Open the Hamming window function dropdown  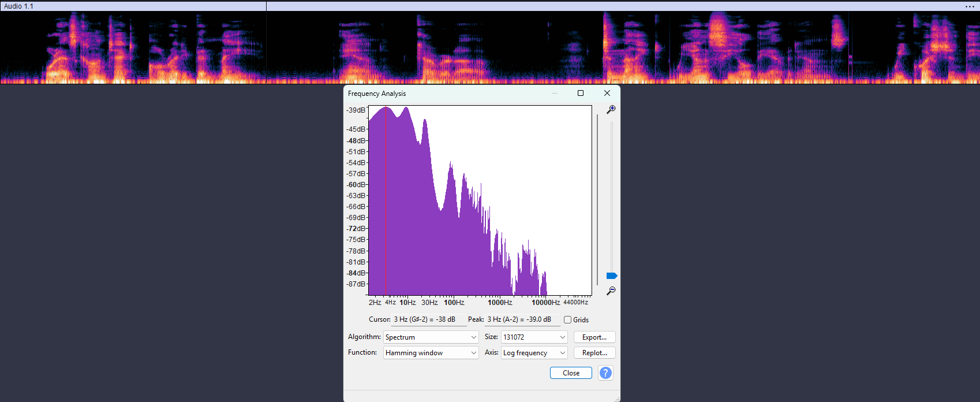point(431,352)
